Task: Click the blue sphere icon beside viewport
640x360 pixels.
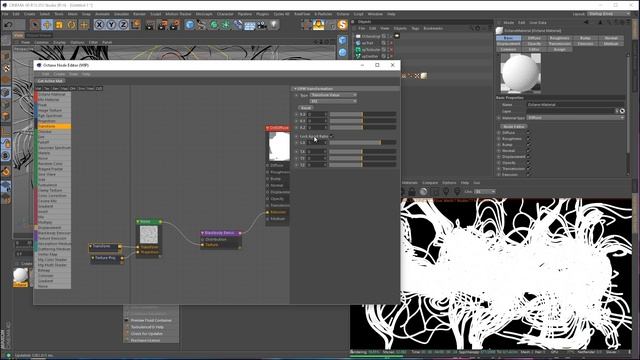Action: point(342,52)
